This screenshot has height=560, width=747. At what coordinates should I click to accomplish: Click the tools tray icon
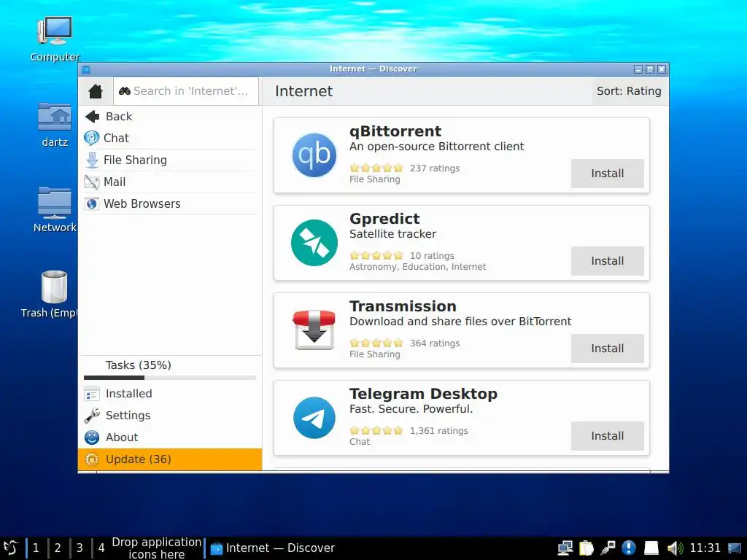(608, 548)
